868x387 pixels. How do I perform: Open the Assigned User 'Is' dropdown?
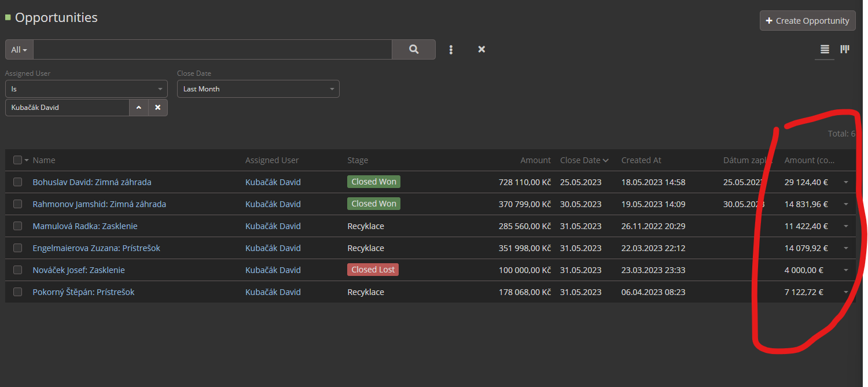[86, 89]
